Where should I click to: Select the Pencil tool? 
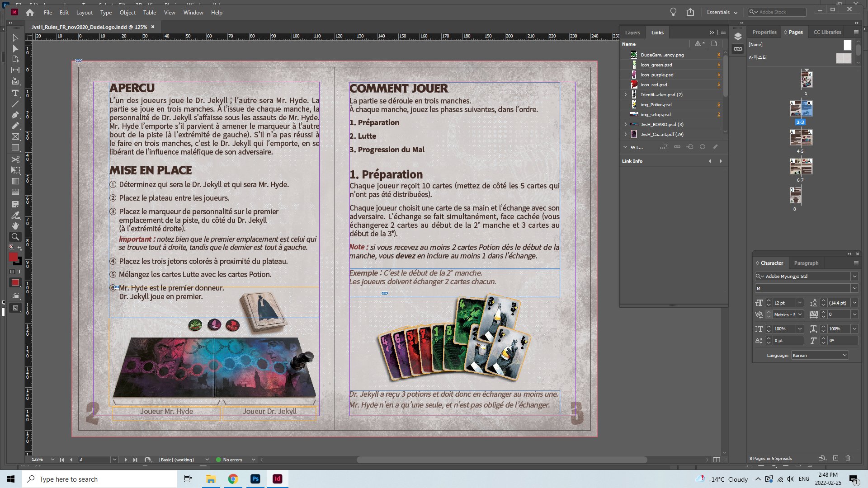click(x=15, y=126)
